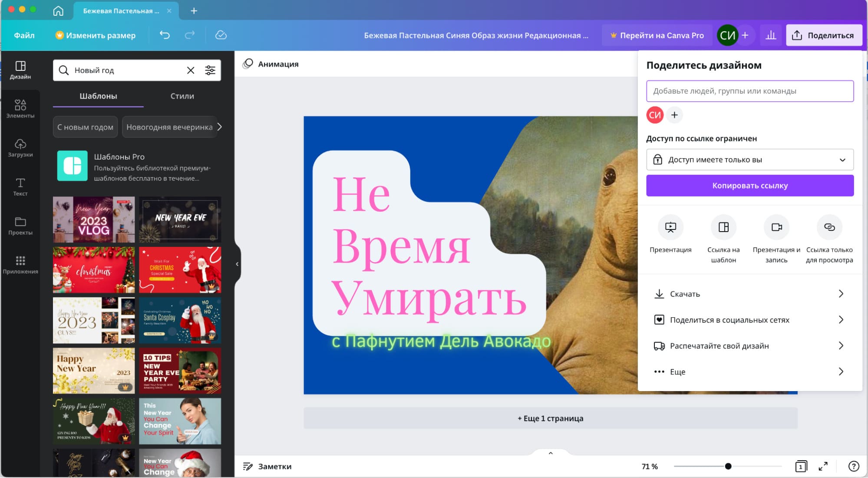Image resolution: width=868 pixels, height=478 pixels.
Task: Switch to the Стили tab
Action: (182, 96)
